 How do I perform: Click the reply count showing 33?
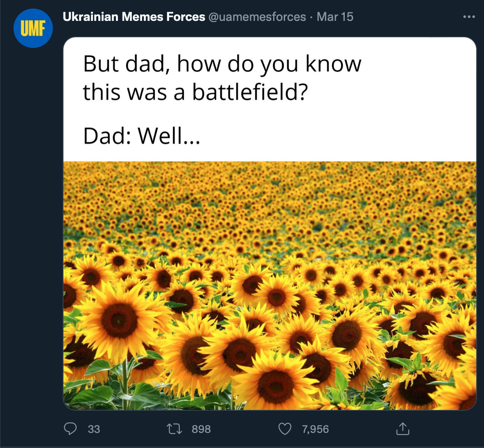click(93, 429)
